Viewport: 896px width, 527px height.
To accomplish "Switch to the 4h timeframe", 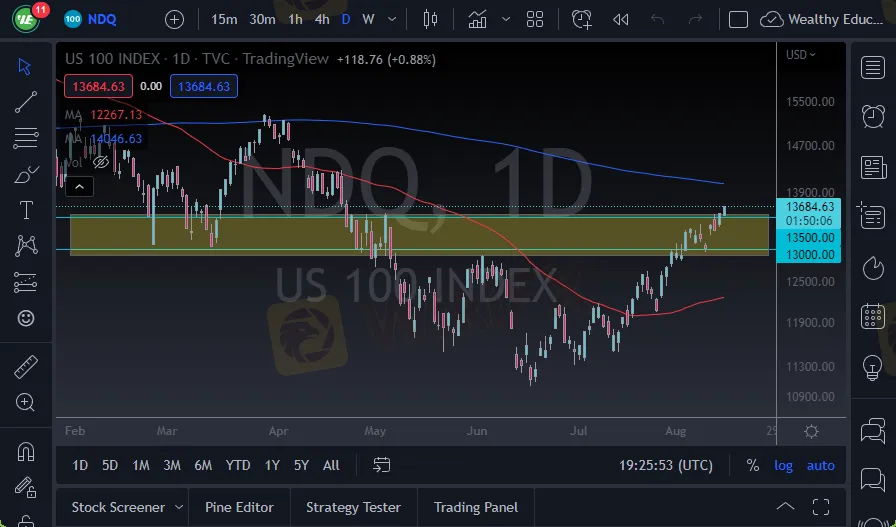I will pos(322,19).
